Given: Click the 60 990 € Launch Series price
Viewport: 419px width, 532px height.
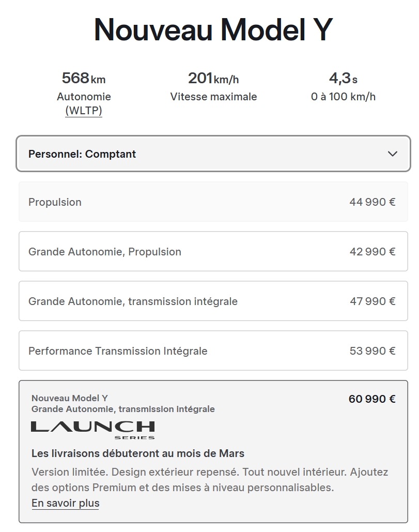Looking at the screenshot, I should (372, 399).
